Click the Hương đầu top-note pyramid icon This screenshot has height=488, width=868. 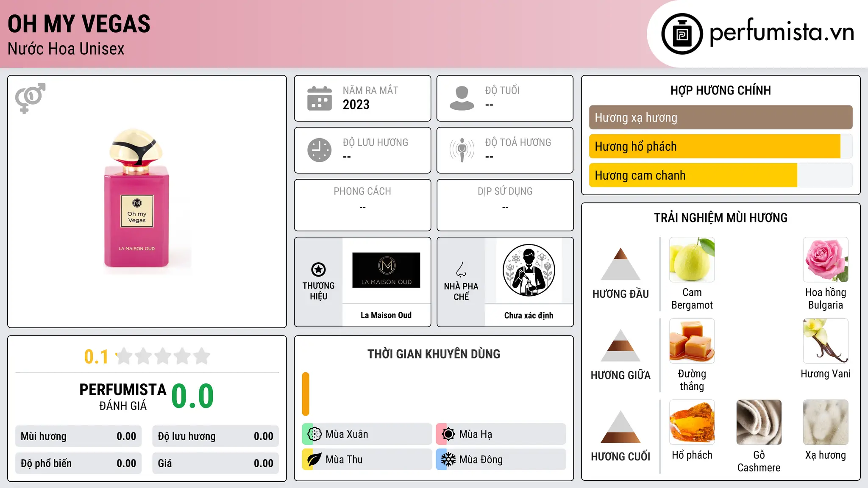click(x=620, y=264)
